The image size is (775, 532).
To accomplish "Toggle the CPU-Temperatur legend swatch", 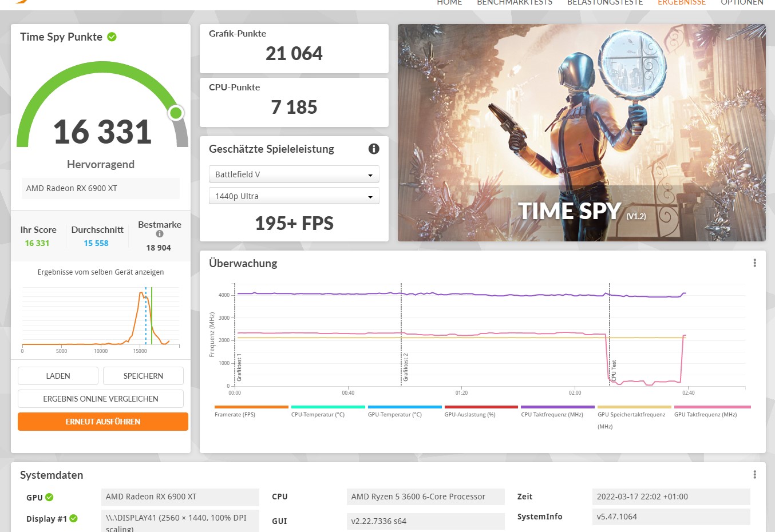I will coord(328,407).
